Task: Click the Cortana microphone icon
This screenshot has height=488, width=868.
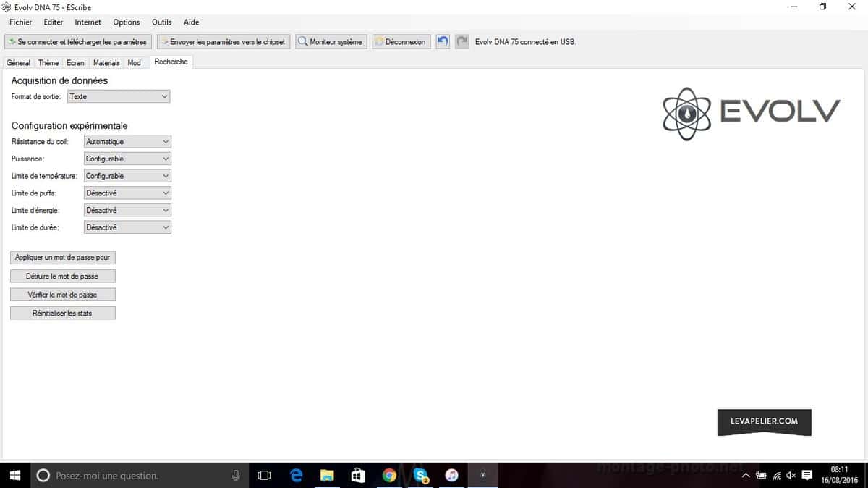Action: (236, 475)
